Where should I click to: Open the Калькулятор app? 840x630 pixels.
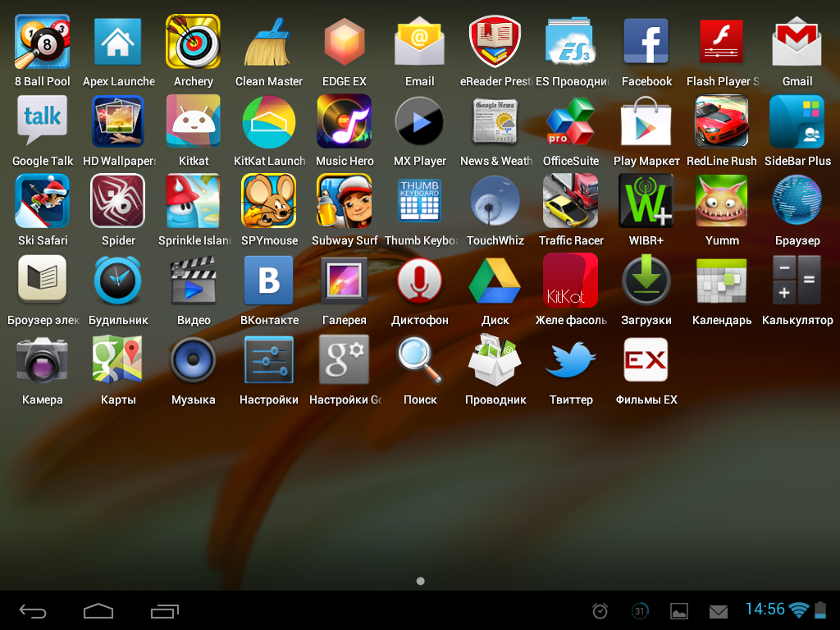pyautogui.click(x=797, y=281)
